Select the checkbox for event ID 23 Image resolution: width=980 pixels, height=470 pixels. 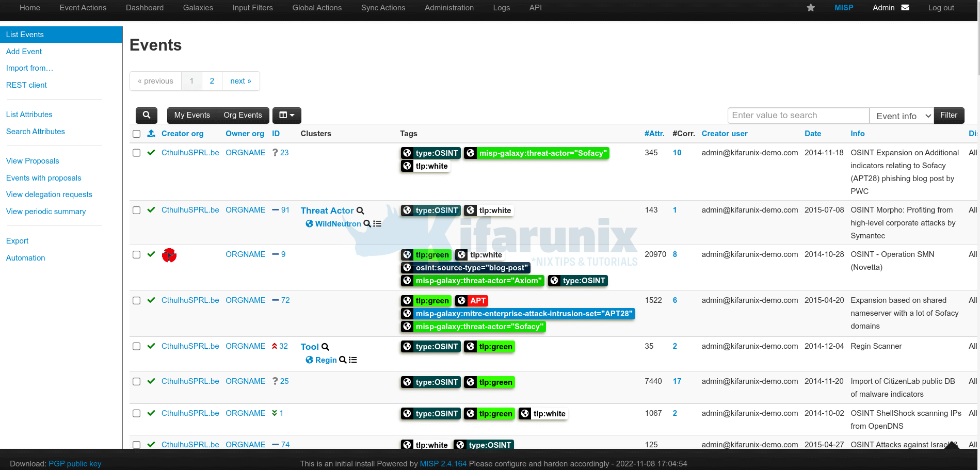[x=136, y=153]
